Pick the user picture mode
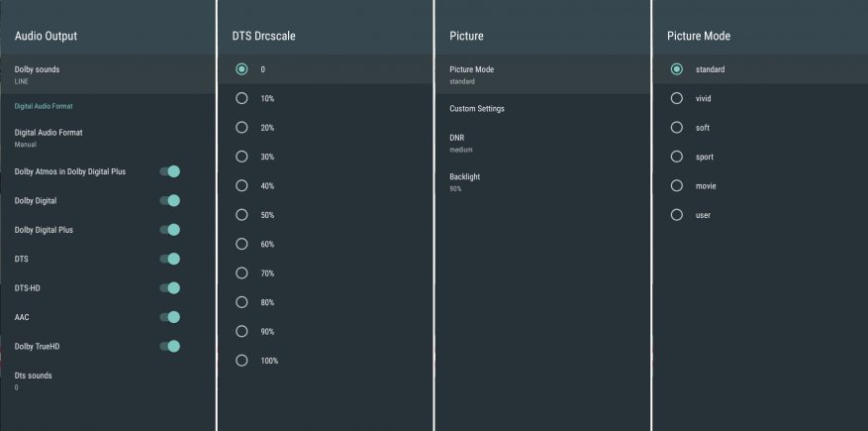 (677, 214)
